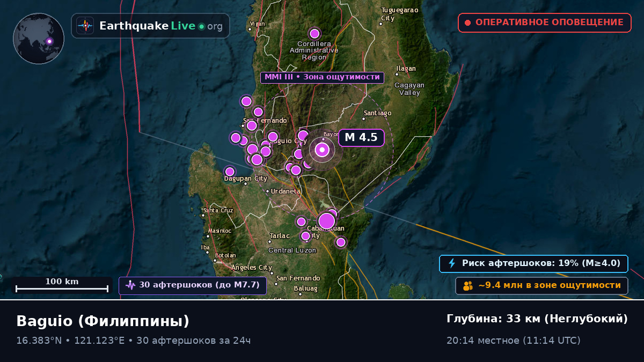Viewport: 644px width, 362px height.
Task: Click the Cagayan Valley region label
Action: pyautogui.click(x=409, y=88)
